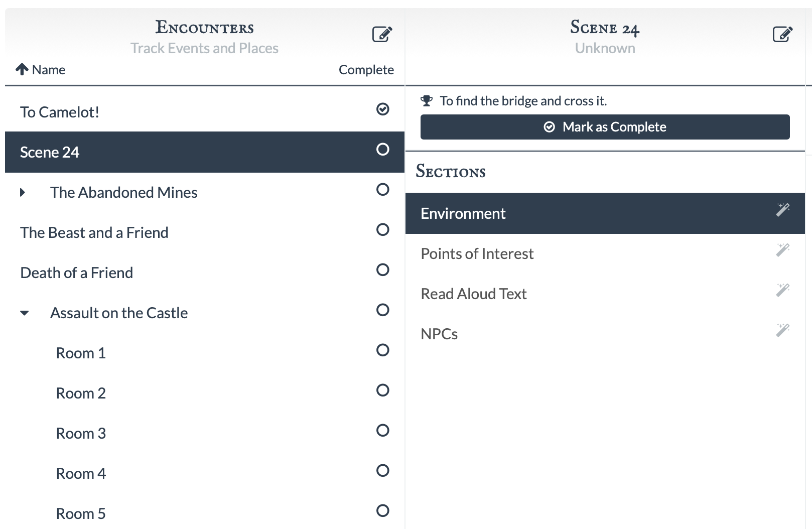
Task: Select the NPCs section
Action: [x=605, y=334]
